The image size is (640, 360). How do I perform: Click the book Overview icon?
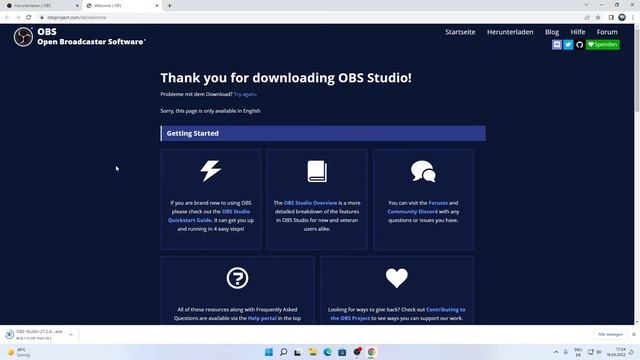317,171
